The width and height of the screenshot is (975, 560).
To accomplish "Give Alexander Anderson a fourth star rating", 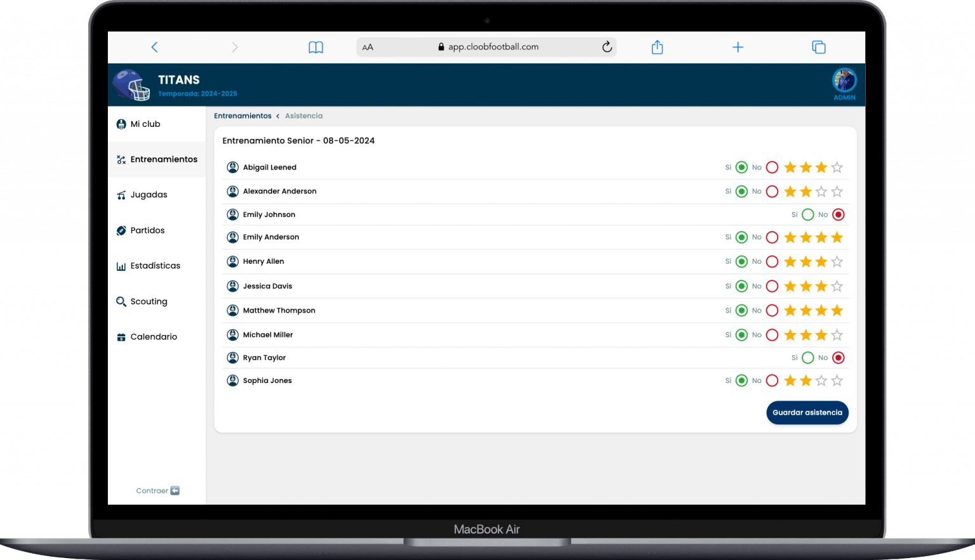I will (837, 192).
